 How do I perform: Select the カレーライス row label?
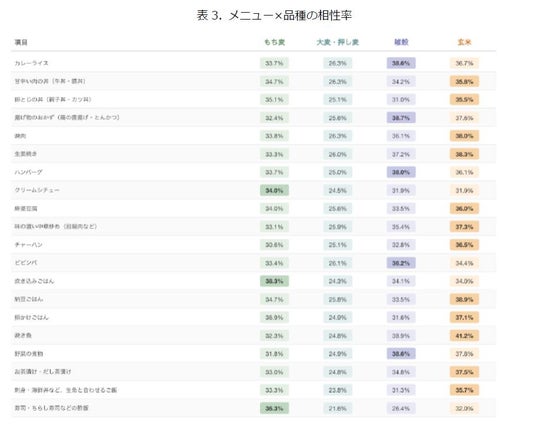click(x=31, y=63)
